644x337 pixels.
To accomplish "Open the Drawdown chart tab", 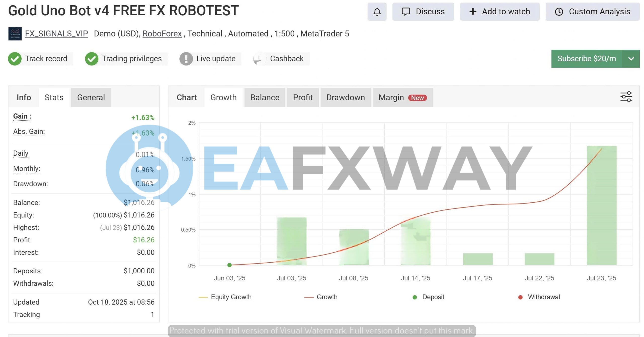I will 346,97.
